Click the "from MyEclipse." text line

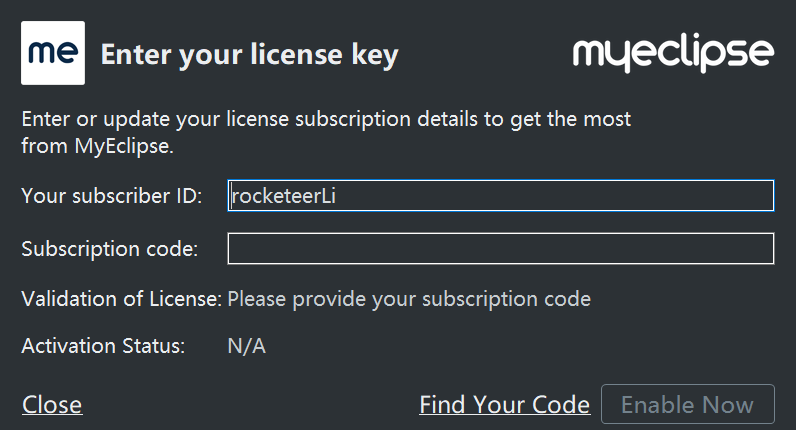click(x=97, y=146)
